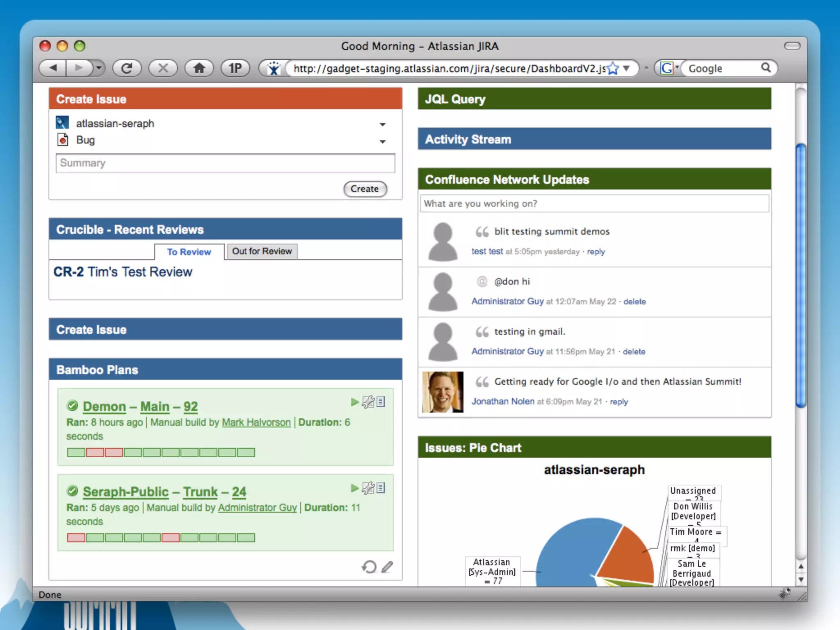This screenshot has width=840, height=630.
Task: Open CR-2 Tim's Test Review
Action: [x=123, y=272]
